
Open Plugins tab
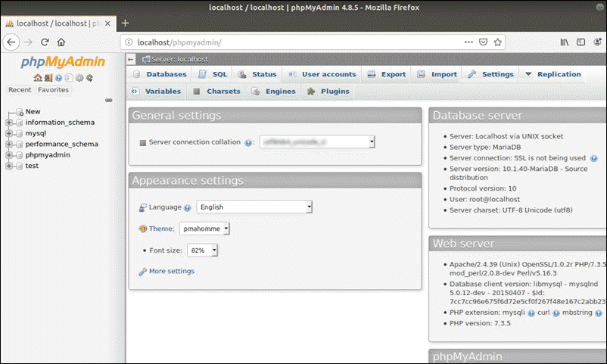[x=328, y=92]
